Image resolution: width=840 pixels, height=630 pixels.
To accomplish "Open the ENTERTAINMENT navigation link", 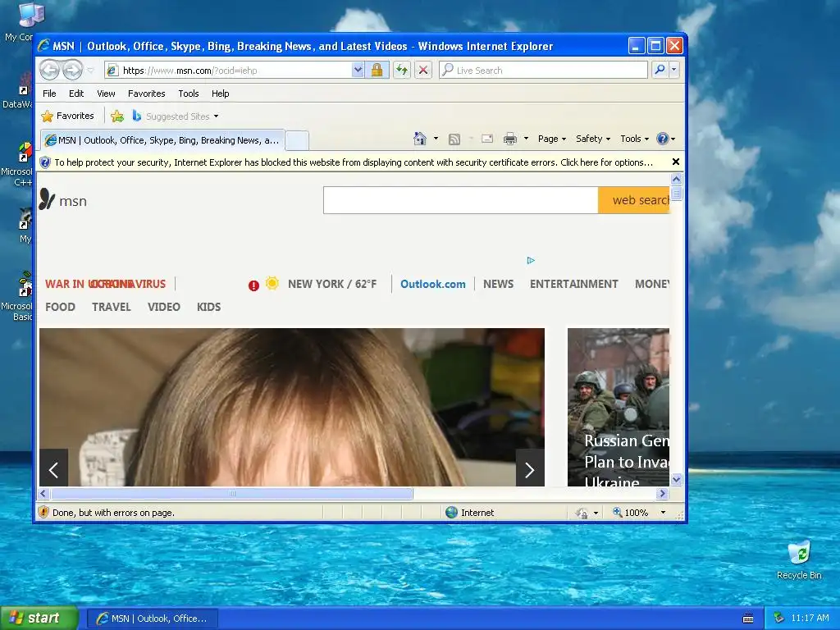I will click(x=573, y=284).
